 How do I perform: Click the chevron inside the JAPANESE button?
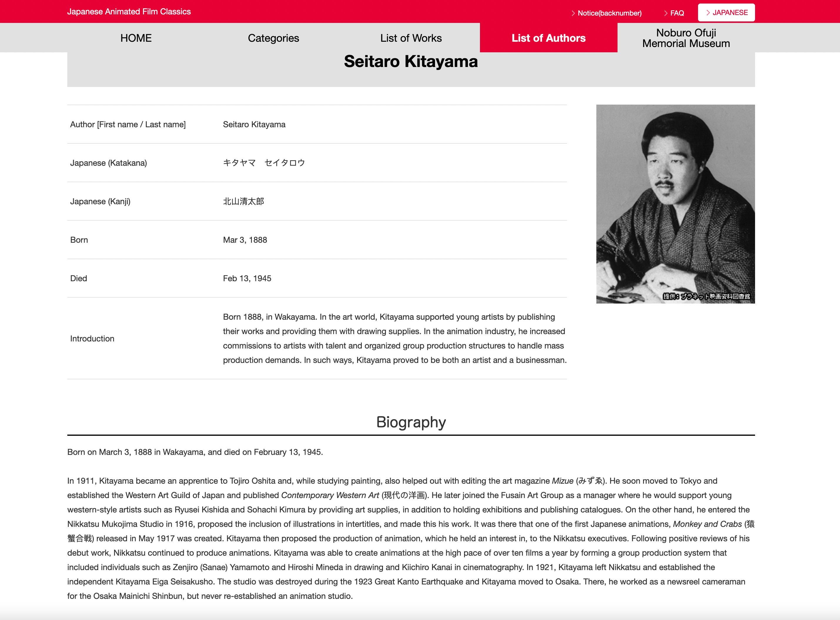(708, 12)
